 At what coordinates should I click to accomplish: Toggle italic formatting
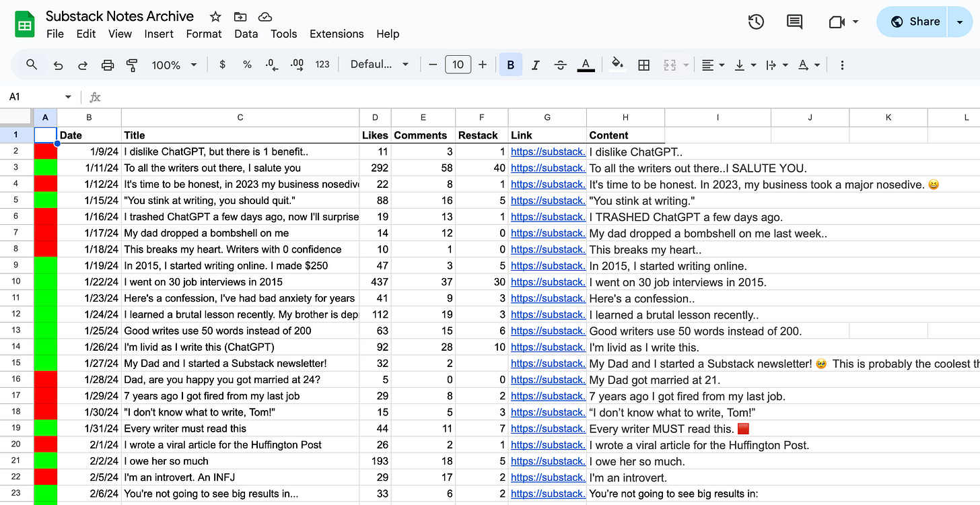(536, 65)
